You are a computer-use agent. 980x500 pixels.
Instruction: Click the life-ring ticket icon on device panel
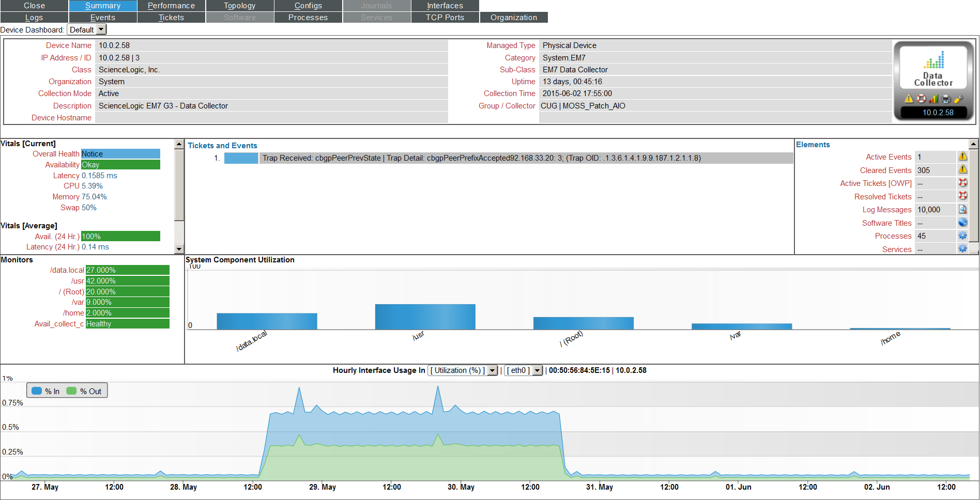922,99
